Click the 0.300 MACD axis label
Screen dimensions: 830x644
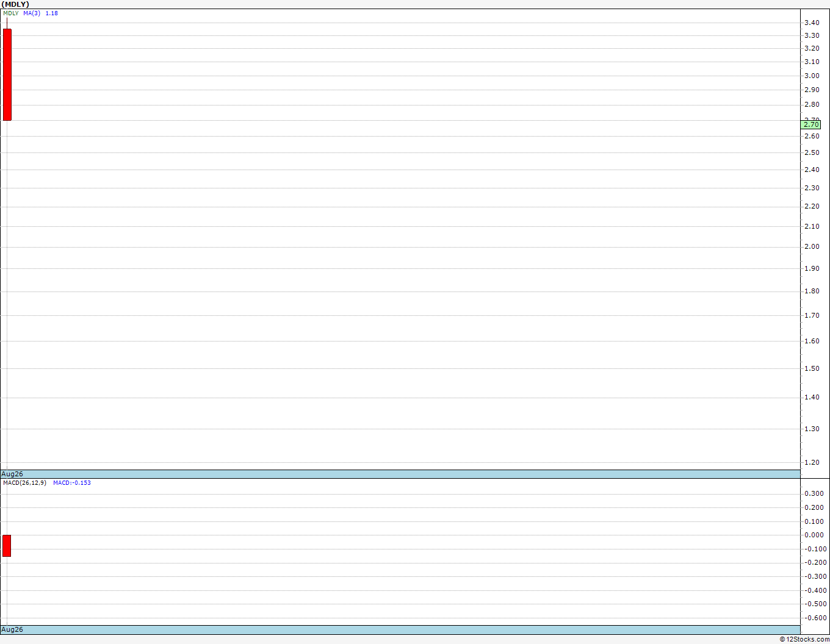pyautogui.click(x=814, y=493)
